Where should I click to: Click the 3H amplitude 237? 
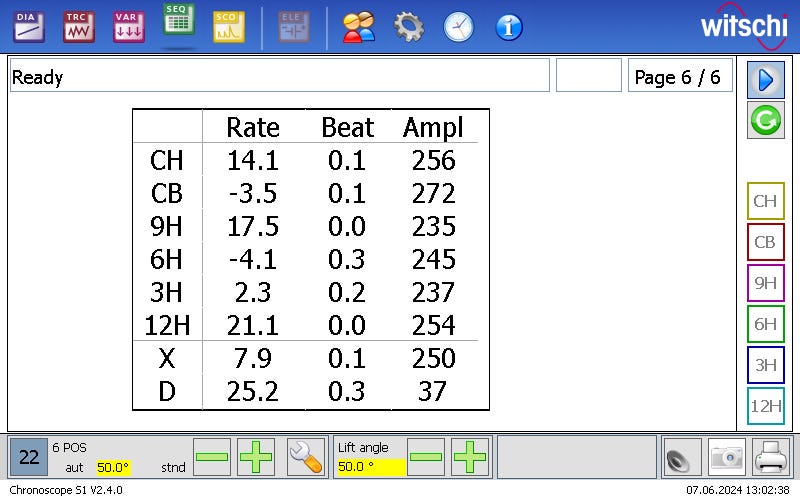coord(433,292)
